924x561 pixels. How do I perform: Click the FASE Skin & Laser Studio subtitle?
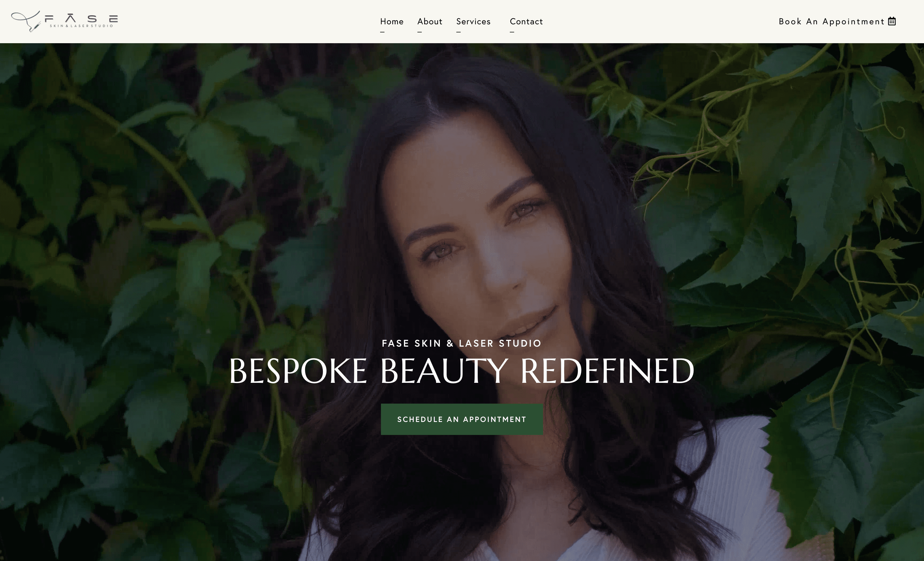462,343
